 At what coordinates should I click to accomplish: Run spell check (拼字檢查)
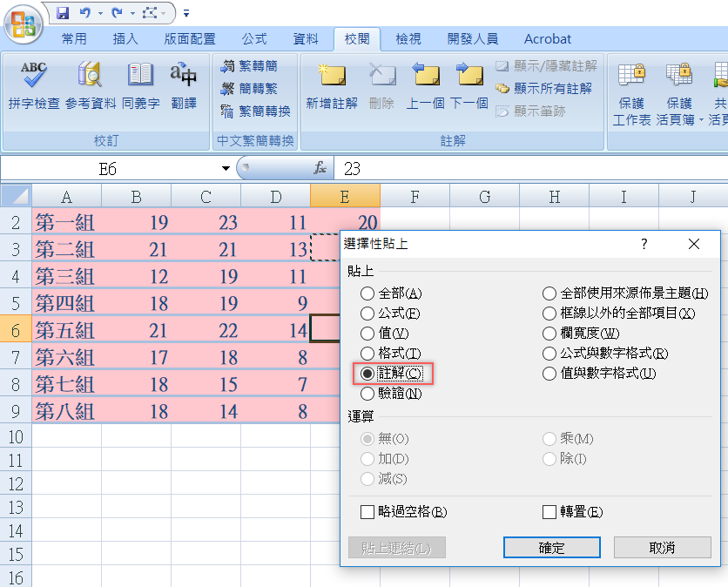(33, 86)
